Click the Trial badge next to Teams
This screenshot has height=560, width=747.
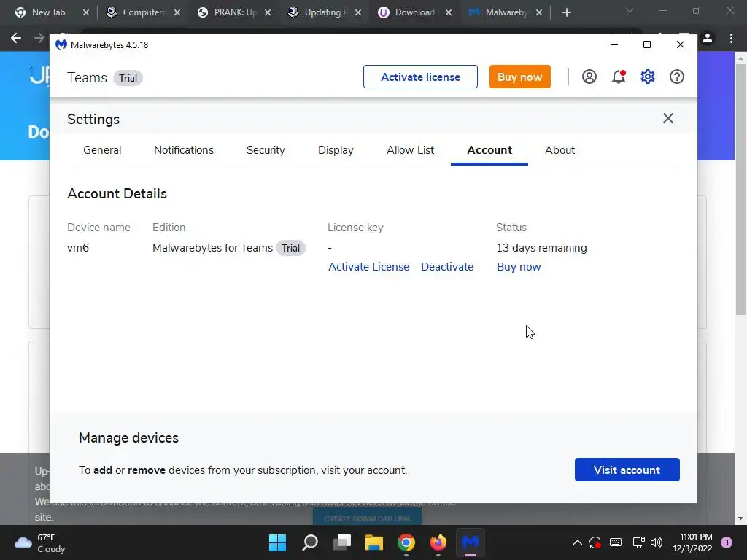(128, 78)
